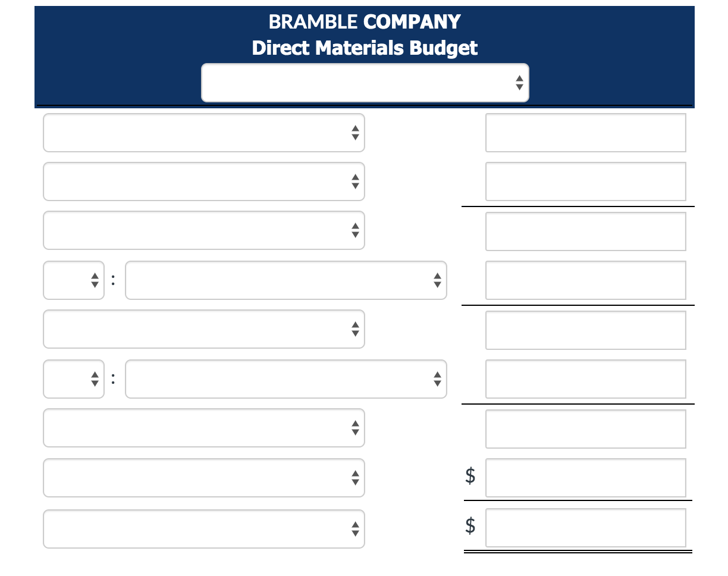Open the budget period dropdown under the title

point(365,82)
